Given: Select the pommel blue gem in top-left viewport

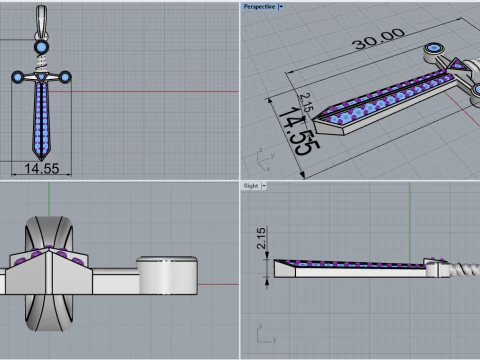Looking at the screenshot, I should [41, 47].
